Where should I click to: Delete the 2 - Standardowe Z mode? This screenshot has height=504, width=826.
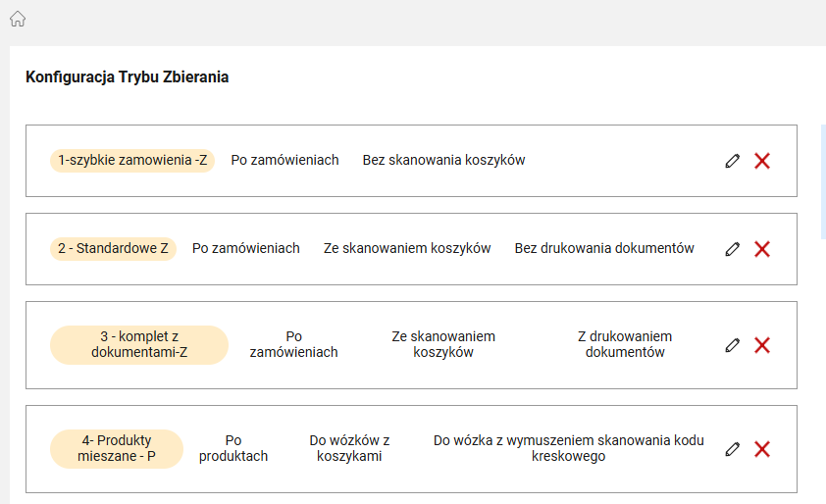761,249
